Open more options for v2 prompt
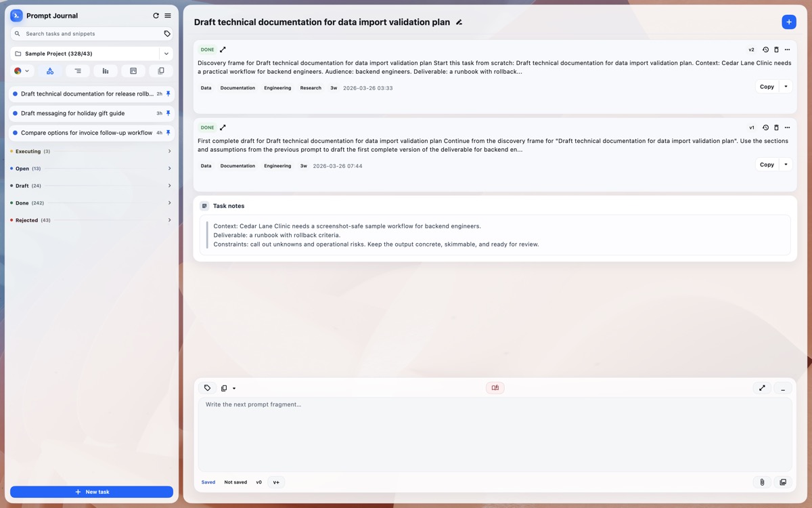The width and height of the screenshot is (812, 508). coord(787,49)
